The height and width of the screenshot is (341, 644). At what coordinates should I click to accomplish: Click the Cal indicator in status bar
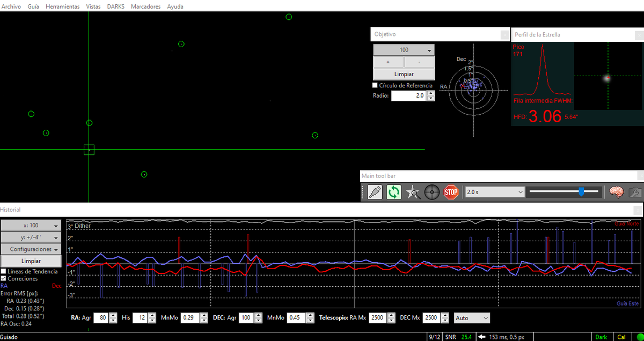(622, 337)
